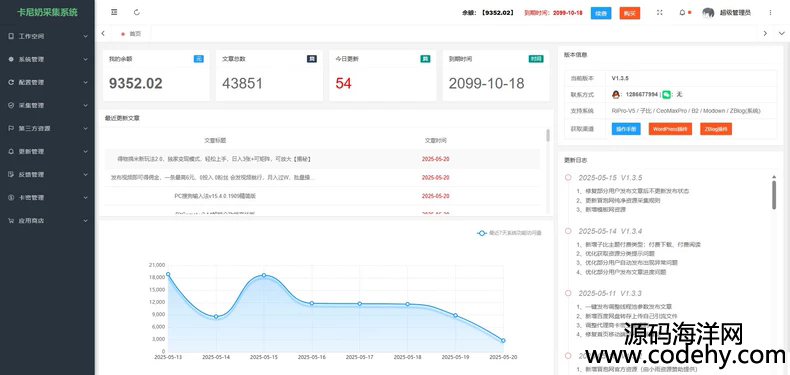Expand the 卡密管理 menu chevron

86,198
